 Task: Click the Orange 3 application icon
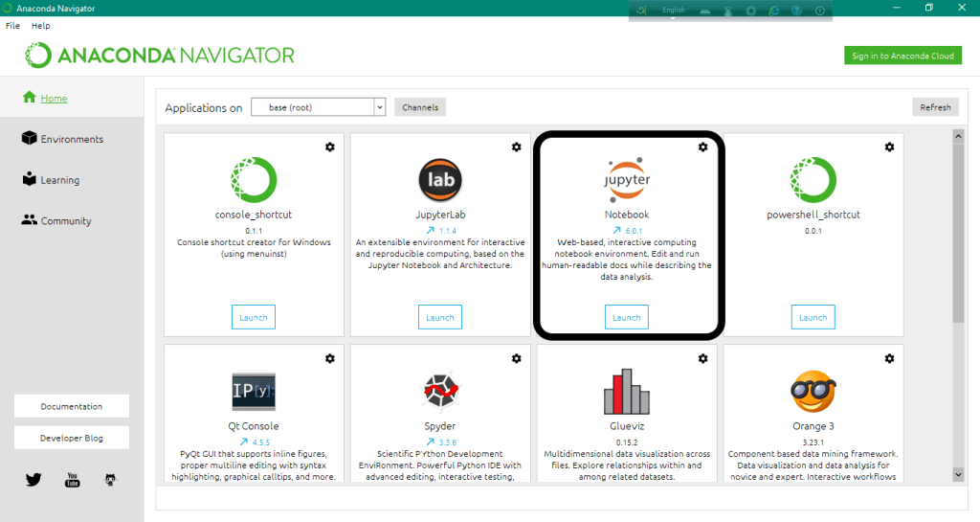pyautogui.click(x=813, y=391)
